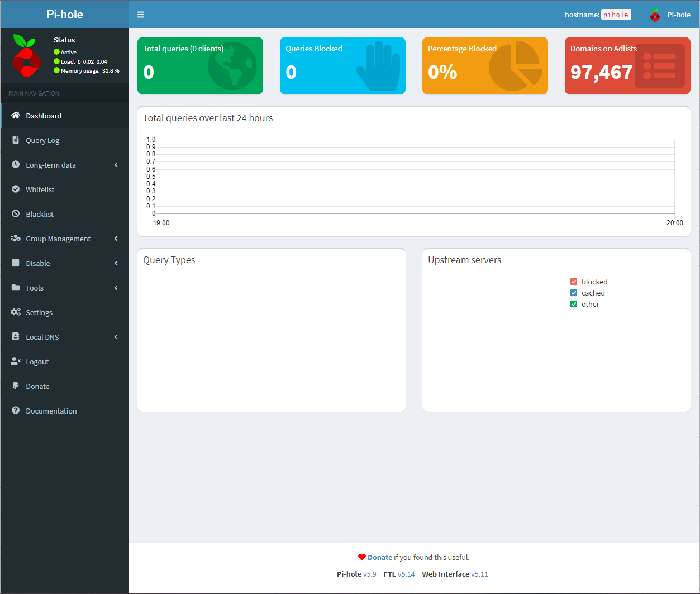Uncheck the blocked legend checkbox
Screen dimensions: 700x594
[574, 282]
